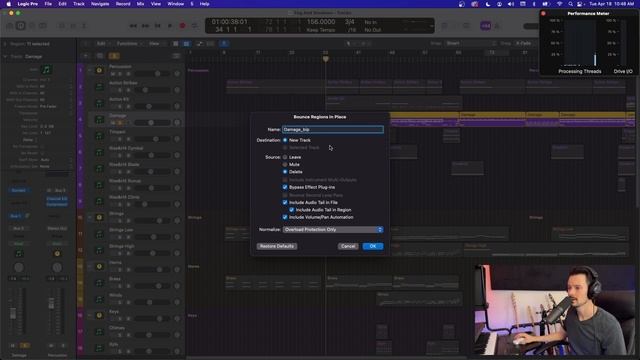
Task: Click the Percussion track volume slider
Action: [x=151, y=73]
